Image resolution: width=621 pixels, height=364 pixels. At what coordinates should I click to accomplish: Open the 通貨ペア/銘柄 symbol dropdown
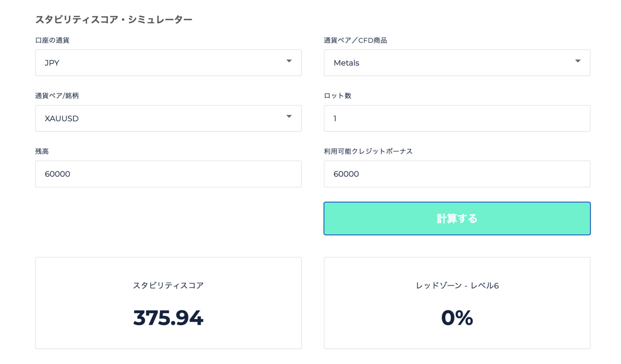[168, 118]
